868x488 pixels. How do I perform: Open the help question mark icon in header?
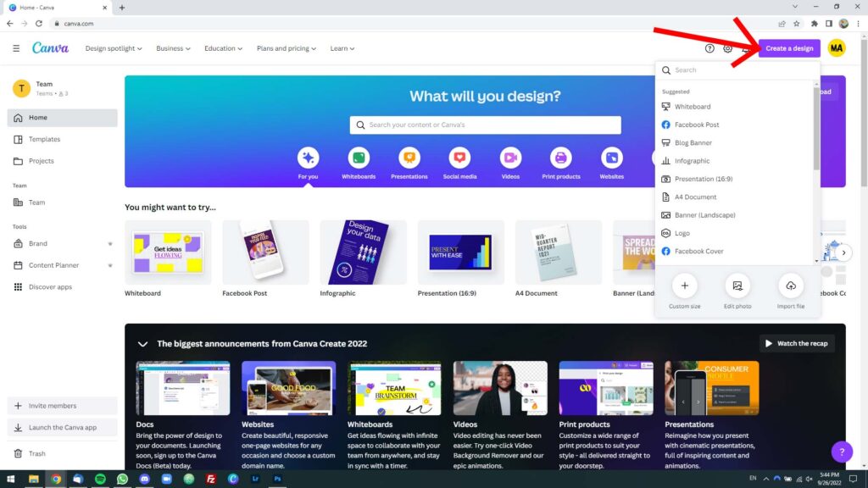point(709,48)
